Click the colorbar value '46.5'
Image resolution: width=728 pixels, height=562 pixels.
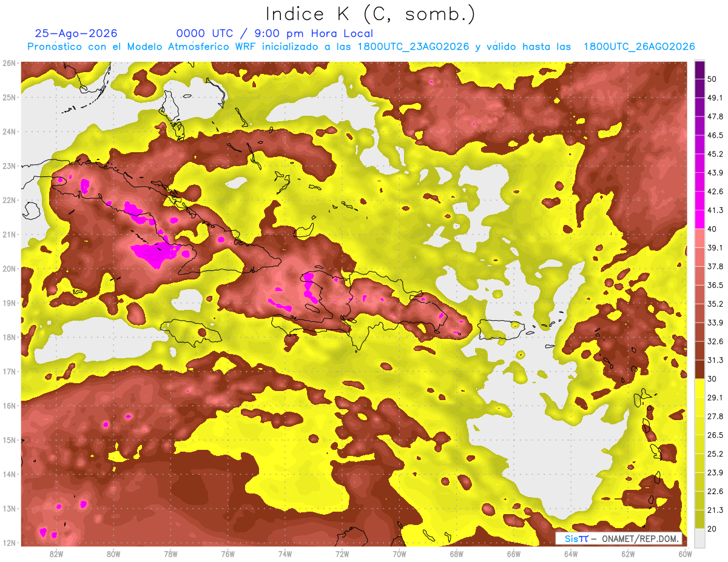tap(715, 135)
